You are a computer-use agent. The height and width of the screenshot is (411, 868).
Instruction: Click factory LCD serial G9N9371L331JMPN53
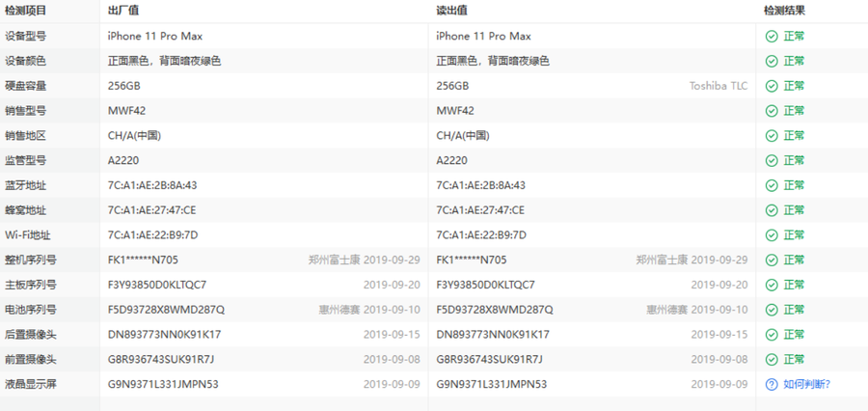[x=163, y=384]
